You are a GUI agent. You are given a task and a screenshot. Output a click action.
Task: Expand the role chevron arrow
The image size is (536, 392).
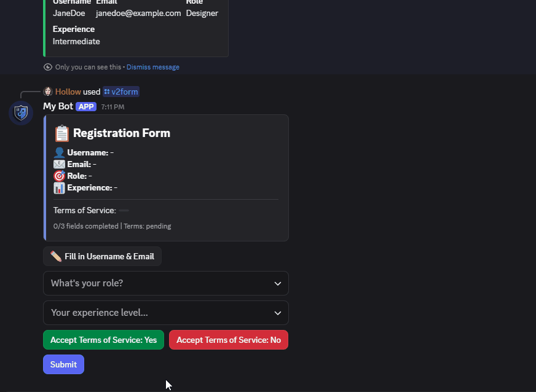coord(278,283)
